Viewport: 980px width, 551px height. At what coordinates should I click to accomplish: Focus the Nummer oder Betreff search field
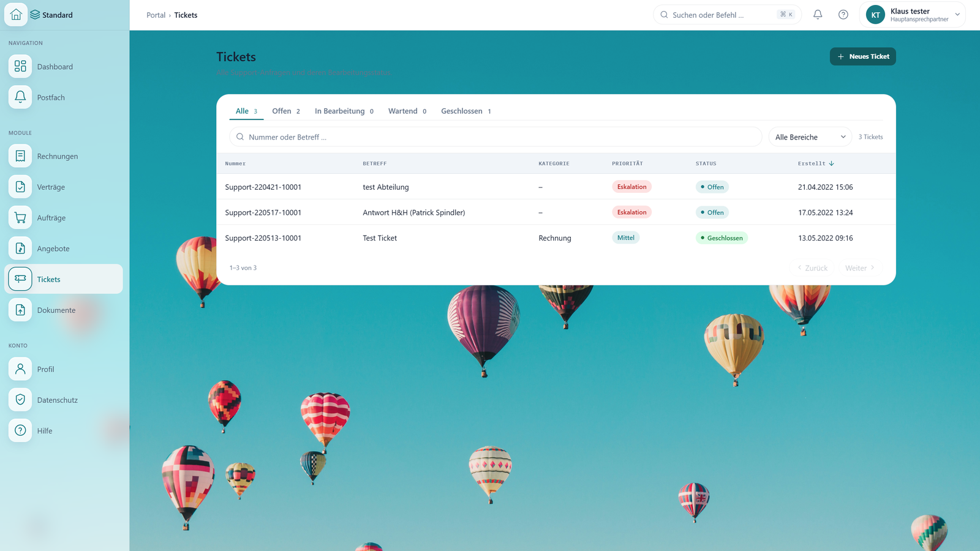[x=496, y=137]
